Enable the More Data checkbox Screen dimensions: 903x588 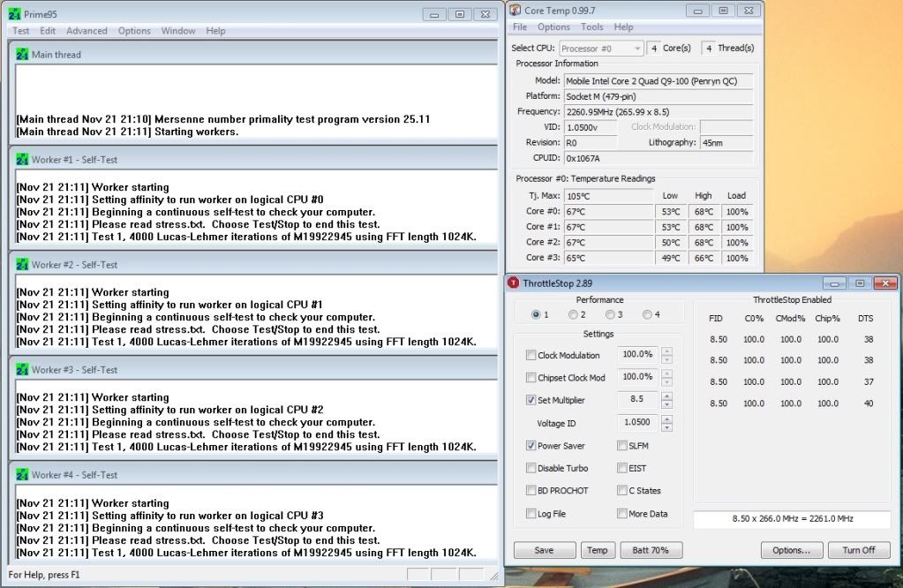(x=622, y=514)
